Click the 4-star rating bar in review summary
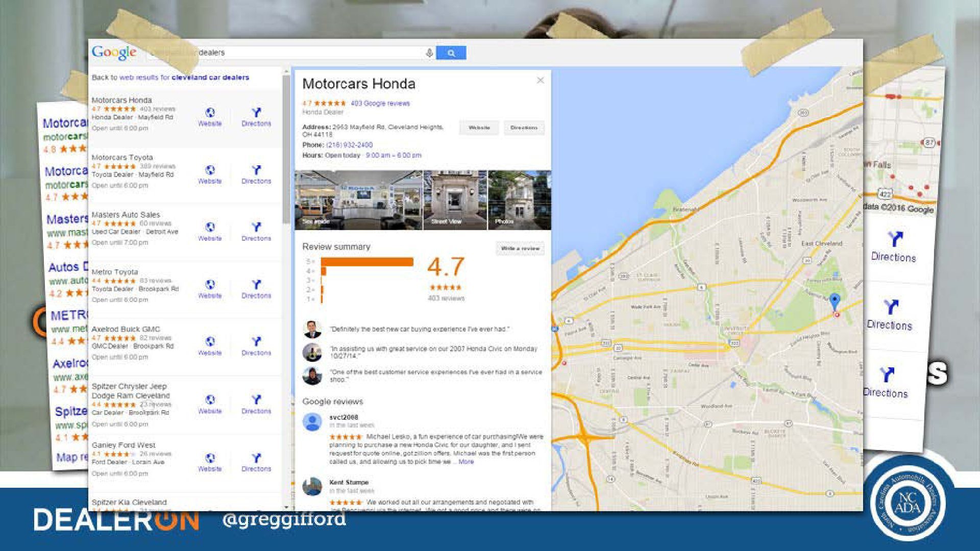The height and width of the screenshot is (551, 980). click(323, 271)
